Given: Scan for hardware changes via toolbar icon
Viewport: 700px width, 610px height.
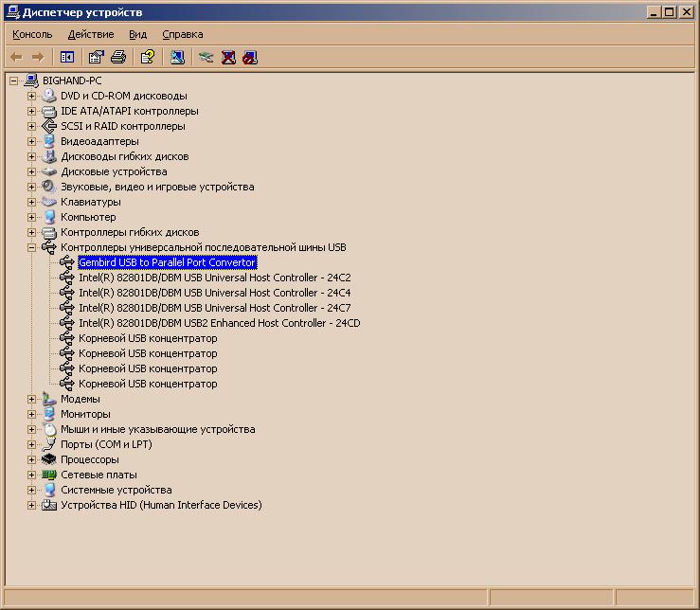Looking at the screenshot, I should tap(177, 57).
